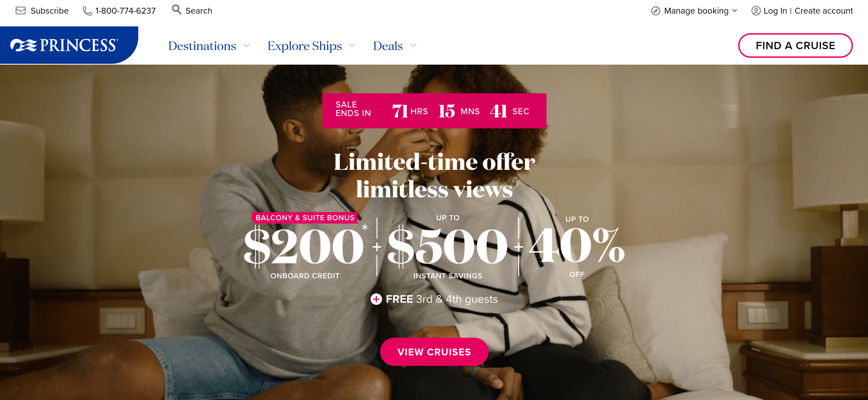This screenshot has width=868, height=400.
Task: Click the Princess logo
Action: [x=65, y=45]
